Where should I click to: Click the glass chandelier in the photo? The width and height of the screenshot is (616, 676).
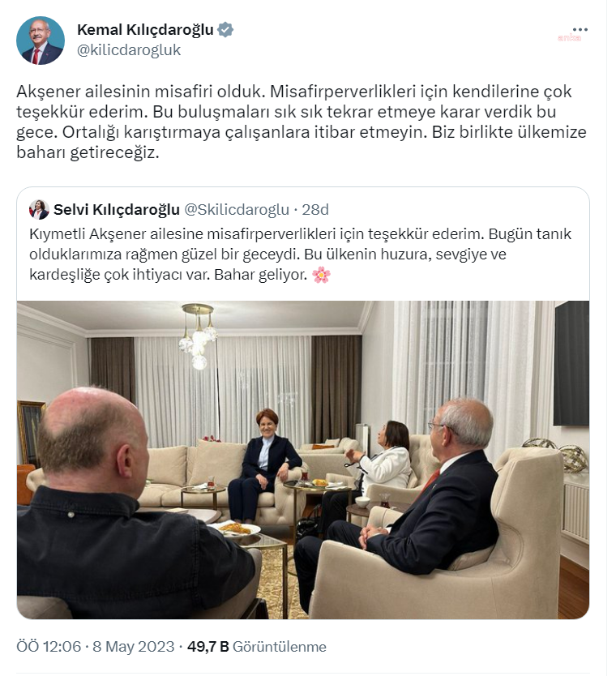click(199, 336)
